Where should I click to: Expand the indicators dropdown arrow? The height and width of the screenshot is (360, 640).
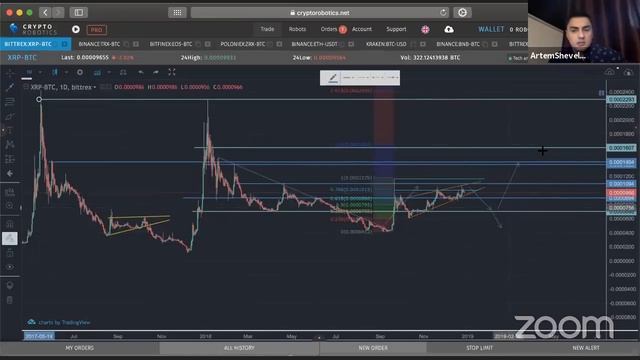[x=109, y=72]
